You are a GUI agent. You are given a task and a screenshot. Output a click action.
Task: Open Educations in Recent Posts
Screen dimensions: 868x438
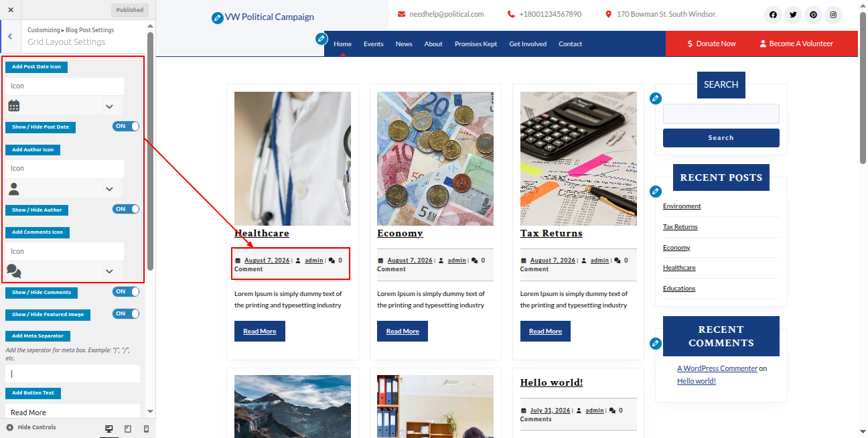click(x=679, y=289)
